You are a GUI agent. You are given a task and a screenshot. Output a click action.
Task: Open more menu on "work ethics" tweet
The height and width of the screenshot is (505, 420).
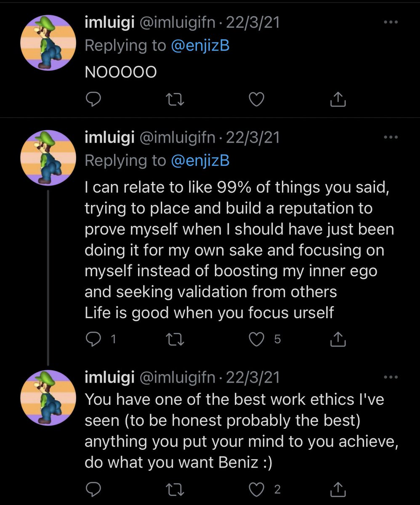(x=391, y=377)
